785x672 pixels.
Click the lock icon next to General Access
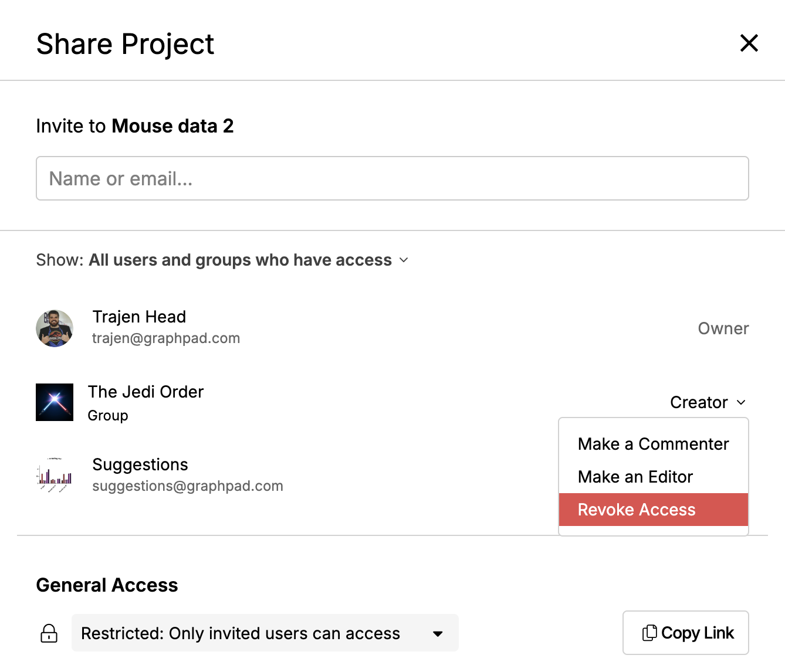pos(49,633)
